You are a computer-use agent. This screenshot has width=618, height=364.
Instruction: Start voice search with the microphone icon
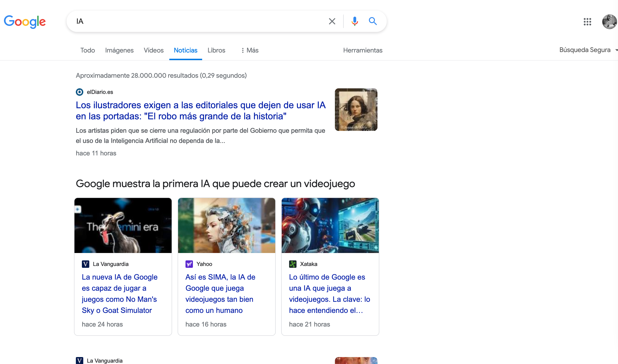[354, 21]
